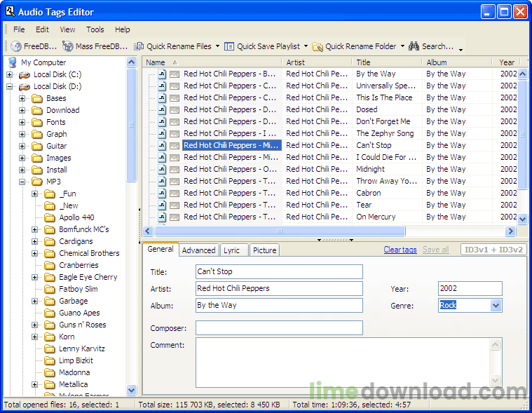Image resolution: width=532 pixels, height=413 pixels.
Task: Click the picture icon for the Cabron row
Action: [175, 194]
